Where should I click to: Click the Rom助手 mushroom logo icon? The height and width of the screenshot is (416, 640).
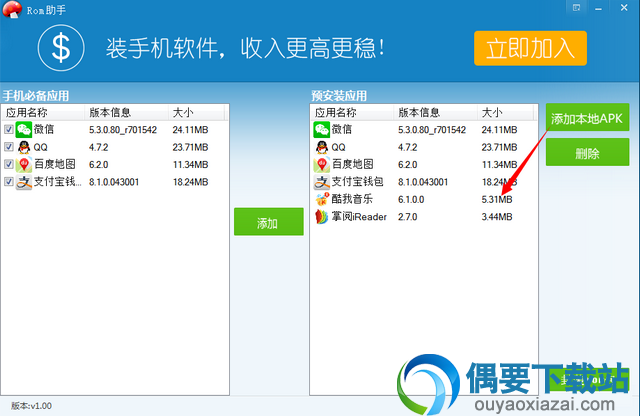coord(12,9)
